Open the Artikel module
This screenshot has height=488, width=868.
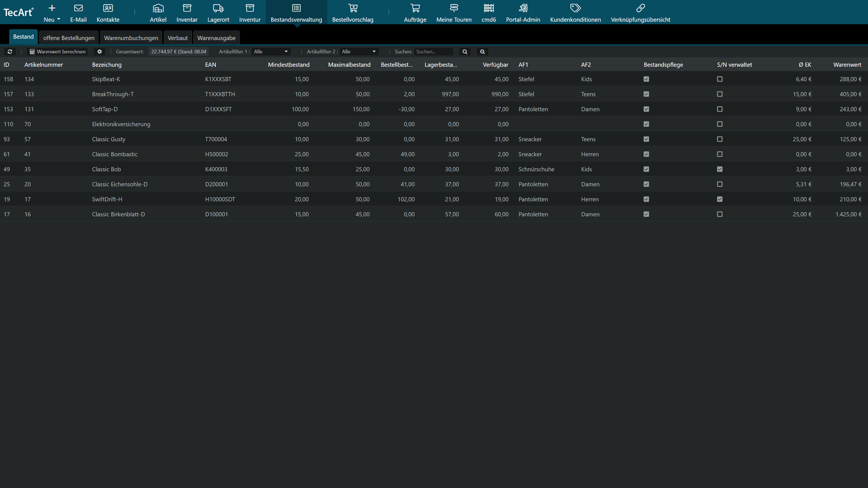[158, 12]
